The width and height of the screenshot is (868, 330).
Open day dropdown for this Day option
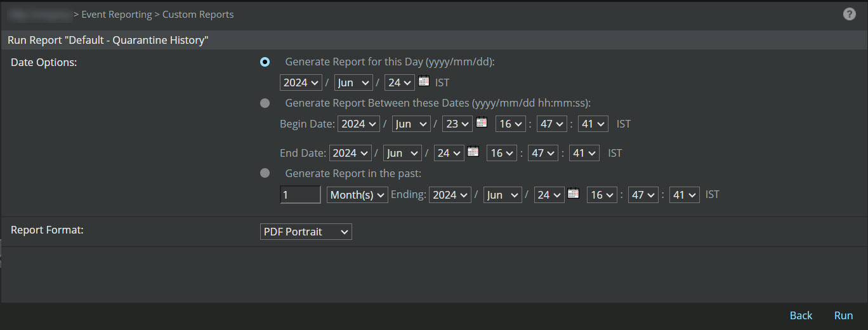point(399,82)
